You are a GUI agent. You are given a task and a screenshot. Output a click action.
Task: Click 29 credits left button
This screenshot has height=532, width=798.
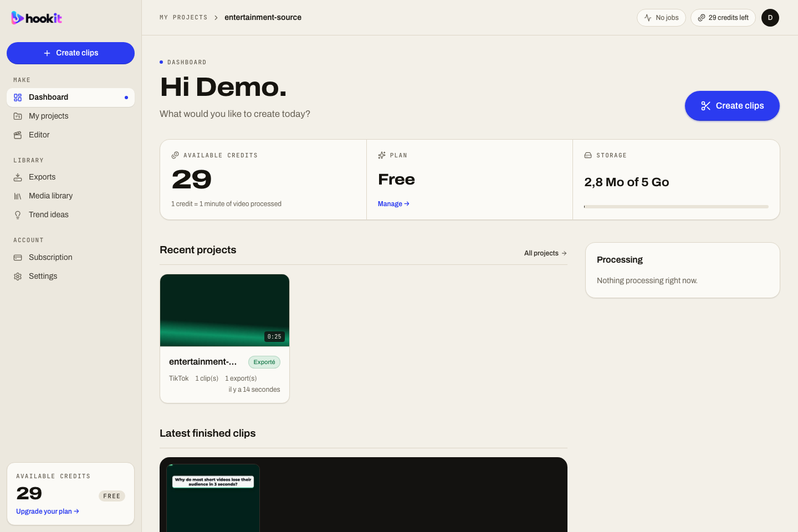[x=723, y=18]
